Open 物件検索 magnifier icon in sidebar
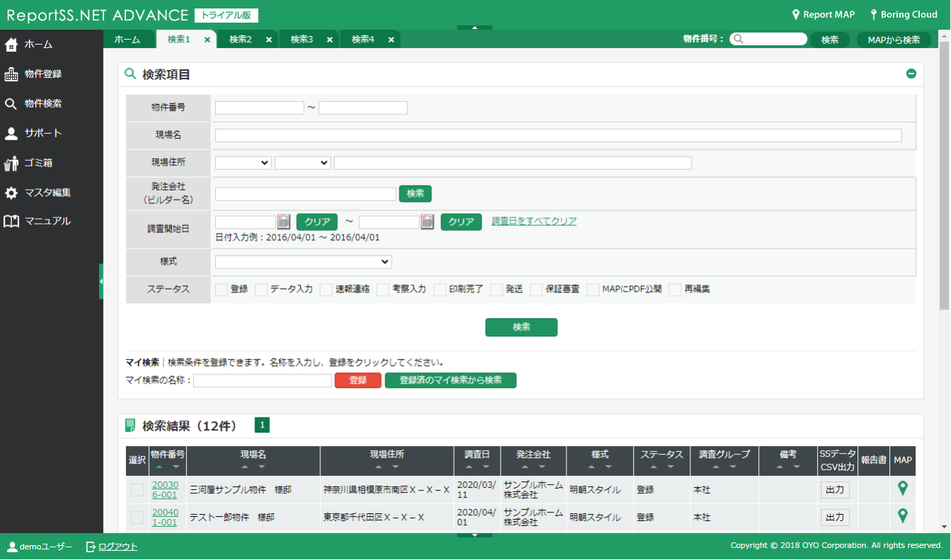The height and width of the screenshot is (560, 951). click(x=11, y=104)
